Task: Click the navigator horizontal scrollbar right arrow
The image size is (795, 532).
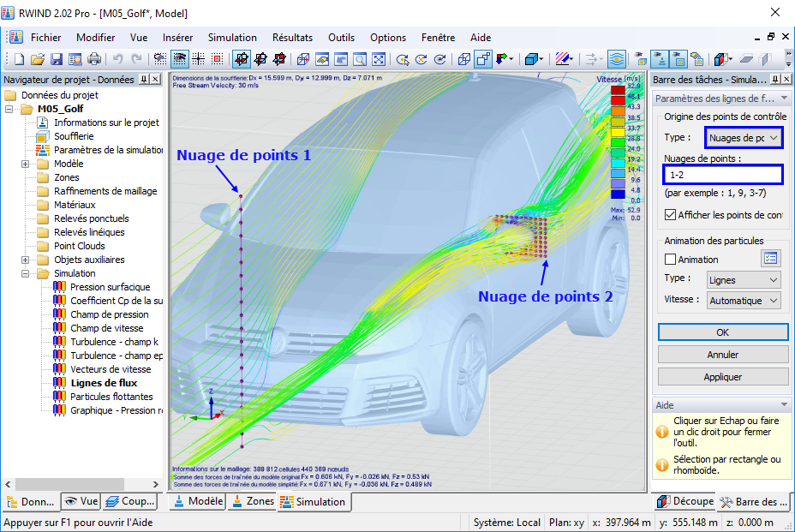Action: 156,484
